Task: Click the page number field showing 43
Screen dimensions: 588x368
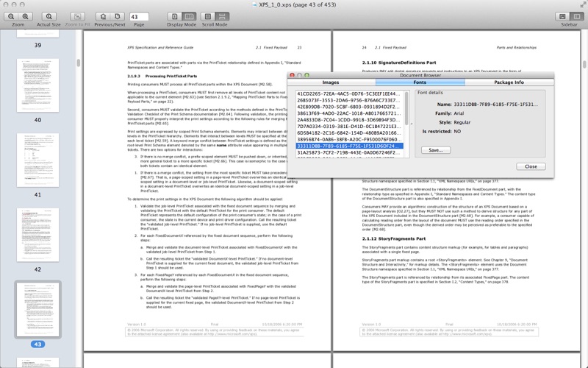Action: pyautogui.click(x=139, y=17)
